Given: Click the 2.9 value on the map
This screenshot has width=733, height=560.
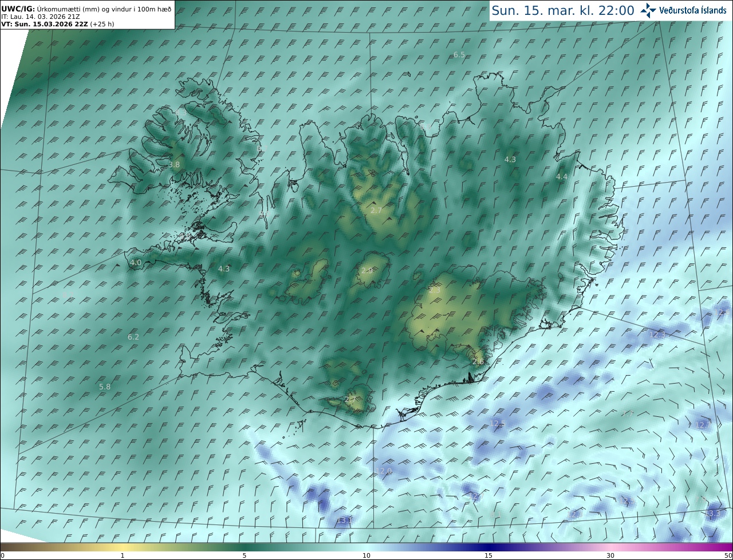Looking at the screenshot, I should pos(367,271).
